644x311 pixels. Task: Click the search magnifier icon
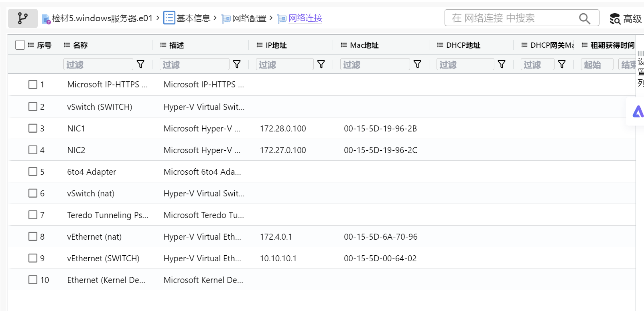[585, 18]
